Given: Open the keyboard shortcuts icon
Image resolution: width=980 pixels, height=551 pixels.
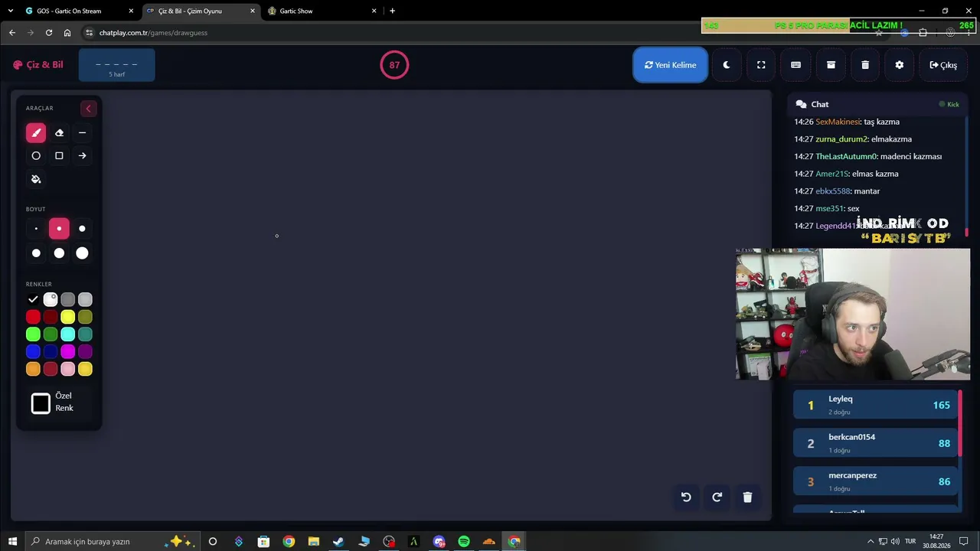Looking at the screenshot, I should pyautogui.click(x=795, y=65).
